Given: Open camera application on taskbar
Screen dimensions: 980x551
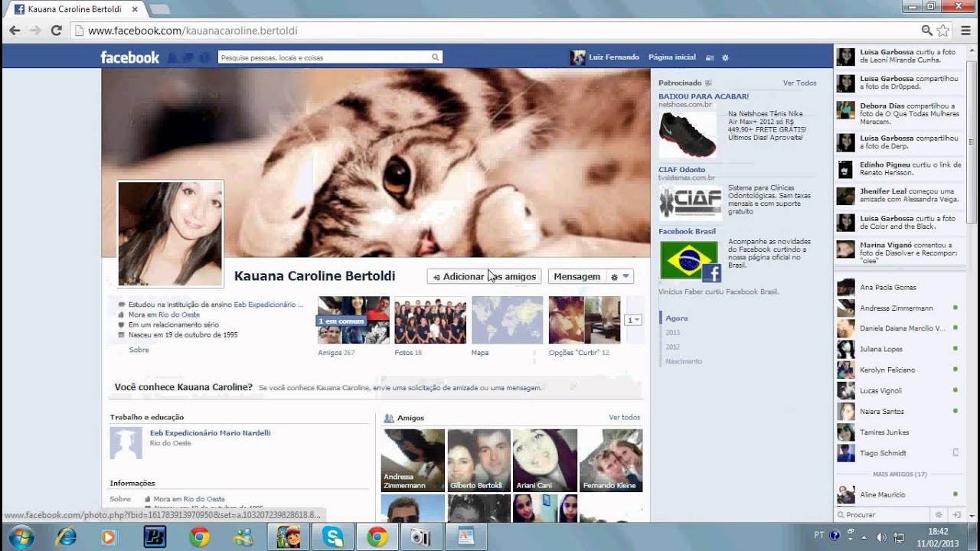Looking at the screenshot, I should [x=420, y=537].
